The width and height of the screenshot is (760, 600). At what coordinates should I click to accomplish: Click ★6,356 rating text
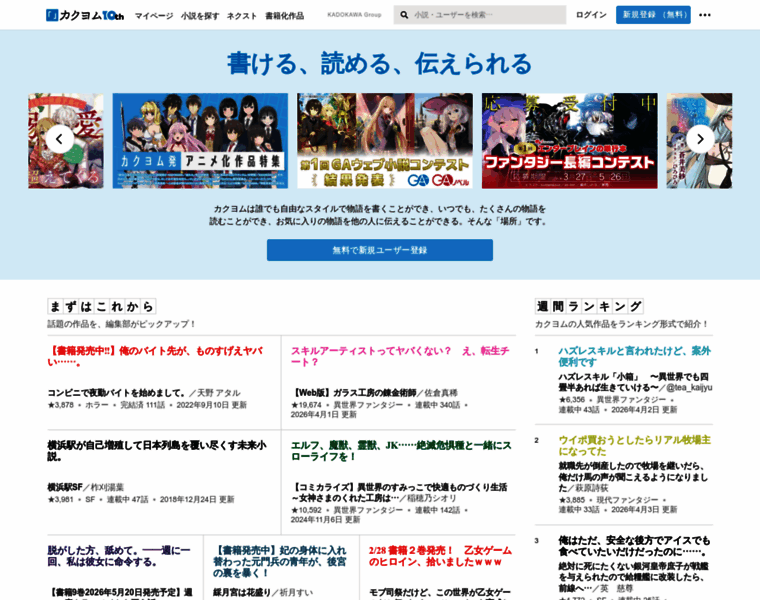pos(572,400)
